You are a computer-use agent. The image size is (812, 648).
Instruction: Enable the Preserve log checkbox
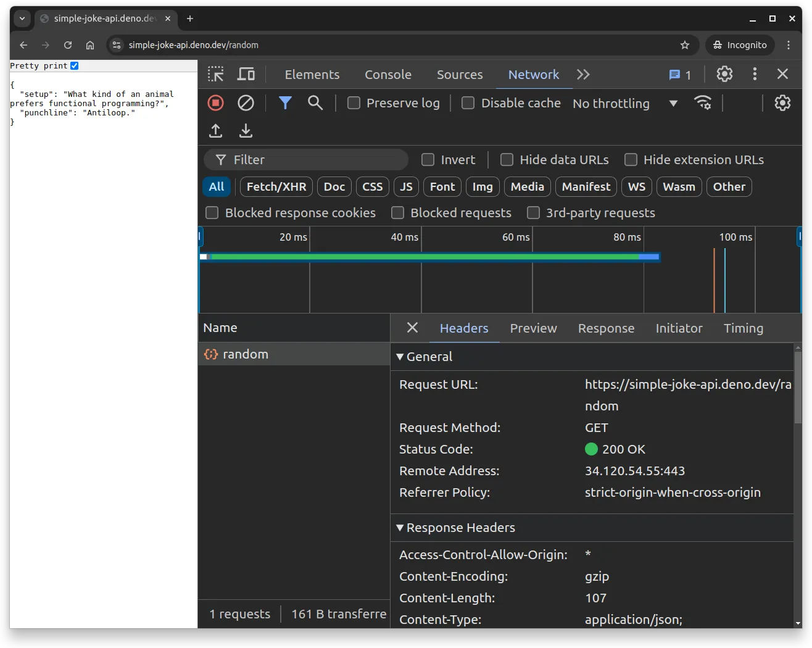click(354, 102)
